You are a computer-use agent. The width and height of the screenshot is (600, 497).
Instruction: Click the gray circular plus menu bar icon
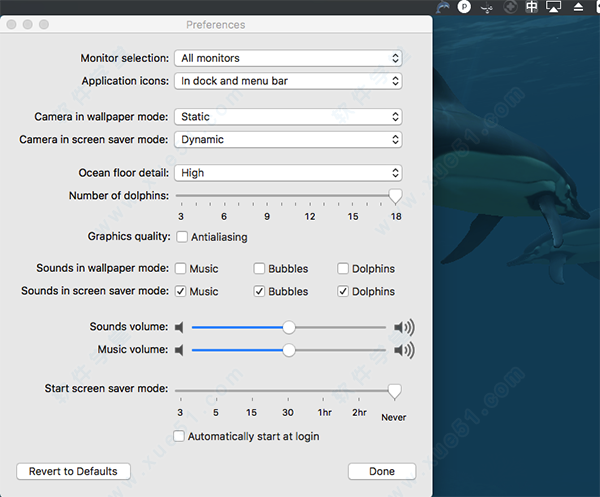point(510,7)
